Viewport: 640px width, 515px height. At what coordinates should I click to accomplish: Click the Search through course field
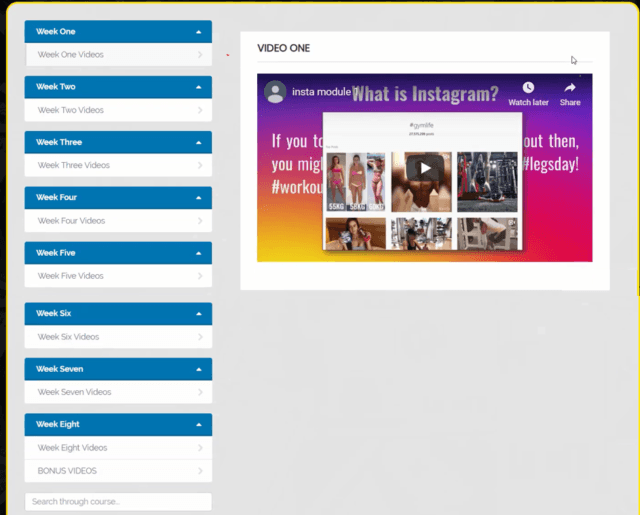click(118, 502)
